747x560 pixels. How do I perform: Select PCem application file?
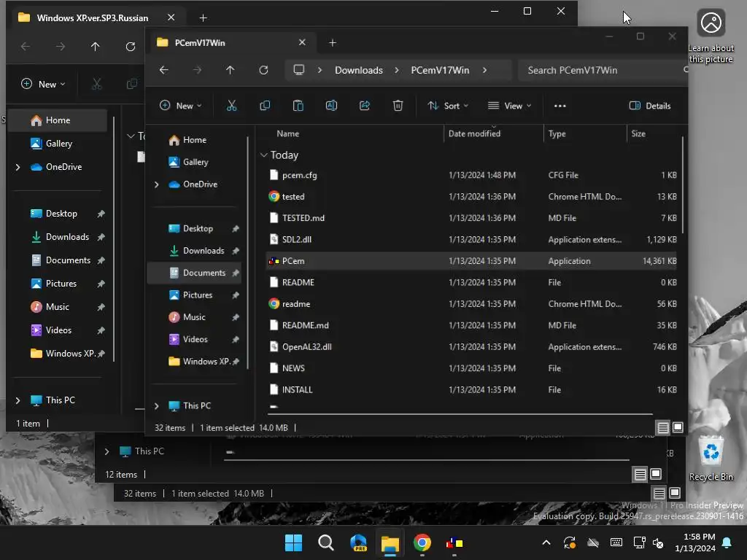coord(472,261)
